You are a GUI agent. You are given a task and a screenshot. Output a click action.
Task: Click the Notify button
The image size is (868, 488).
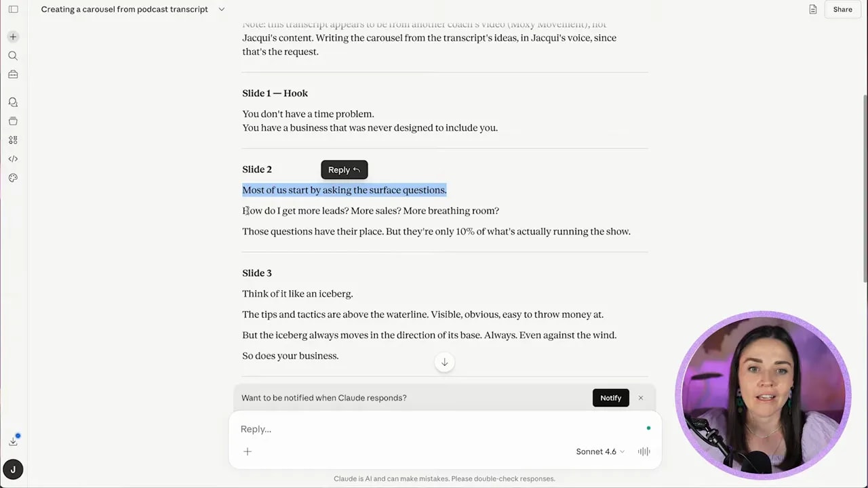tap(610, 398)
